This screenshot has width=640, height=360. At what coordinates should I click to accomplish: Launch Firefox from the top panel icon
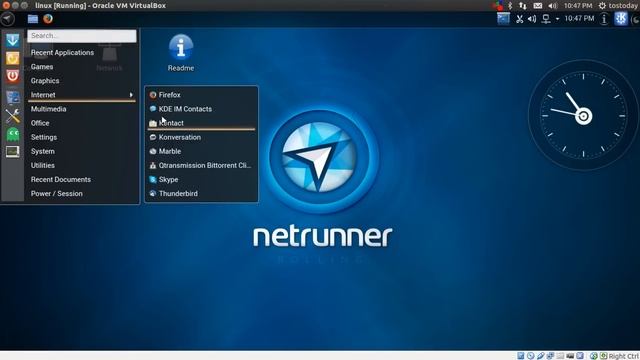pos(48,19)
